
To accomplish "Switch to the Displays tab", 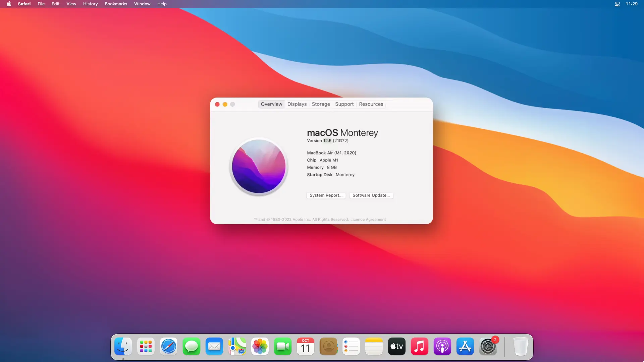I will 297,104.
